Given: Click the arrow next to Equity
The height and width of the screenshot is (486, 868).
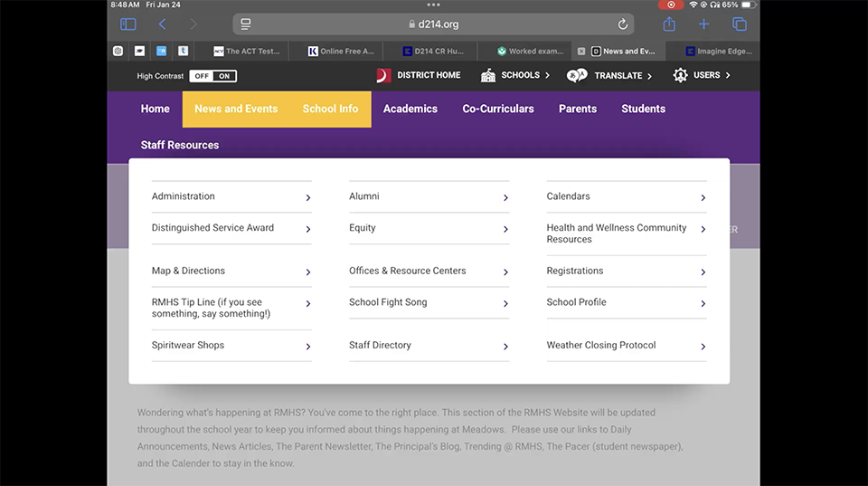Looking at the screenshot, I should [x=505, y=229].
